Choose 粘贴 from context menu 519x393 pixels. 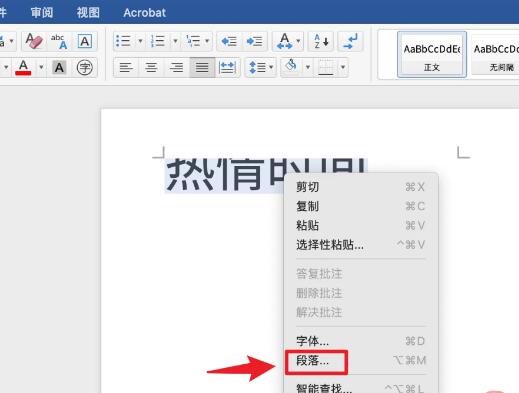[361, 226]
